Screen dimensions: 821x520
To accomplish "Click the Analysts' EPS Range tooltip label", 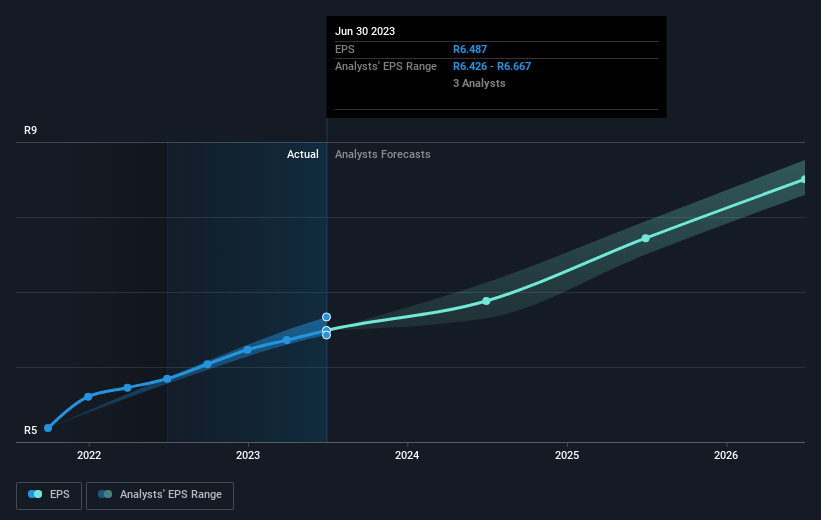I will tap(386, 67).
